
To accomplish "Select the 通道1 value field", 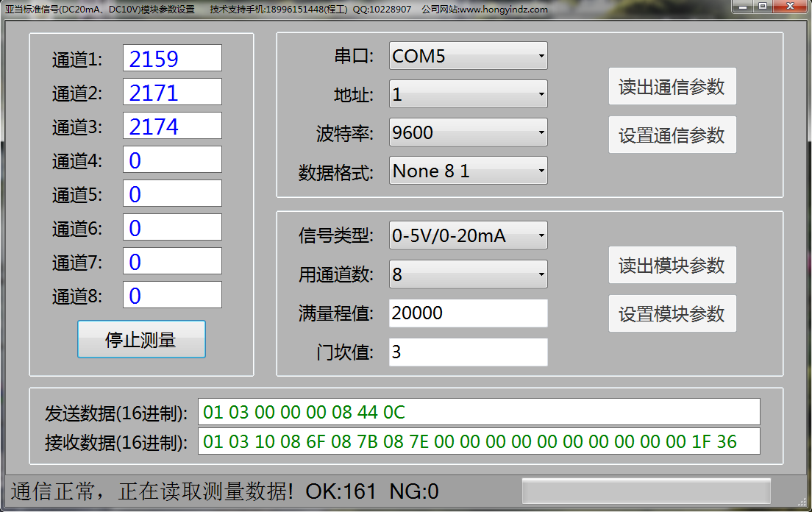I will point(172,58).
